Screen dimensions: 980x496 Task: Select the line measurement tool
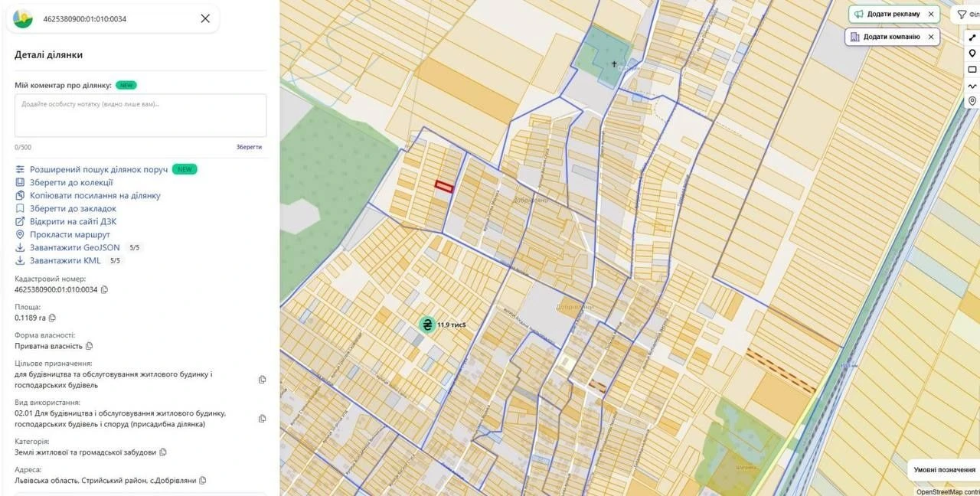click(972, 37)
